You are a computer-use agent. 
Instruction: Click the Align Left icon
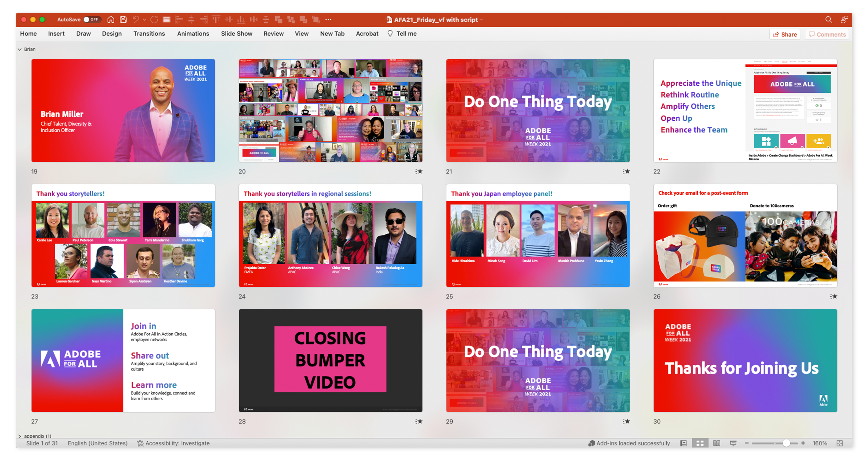coord(179,19)
